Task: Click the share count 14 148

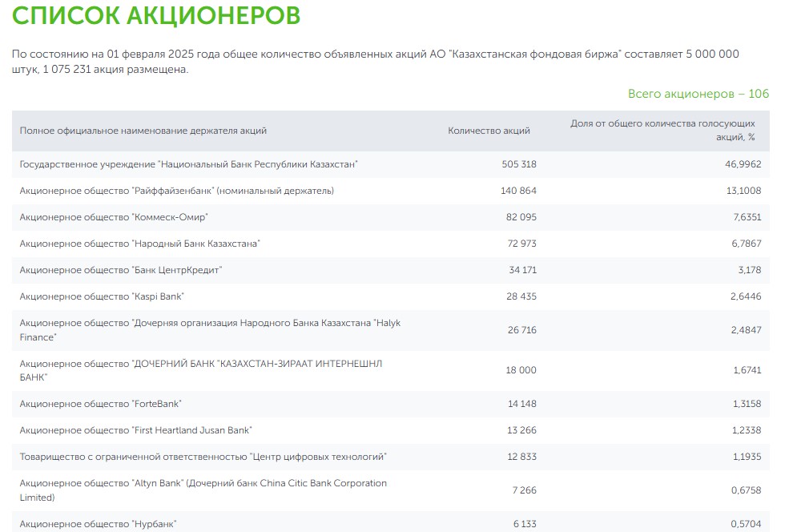Action: (x=521, y=404)
